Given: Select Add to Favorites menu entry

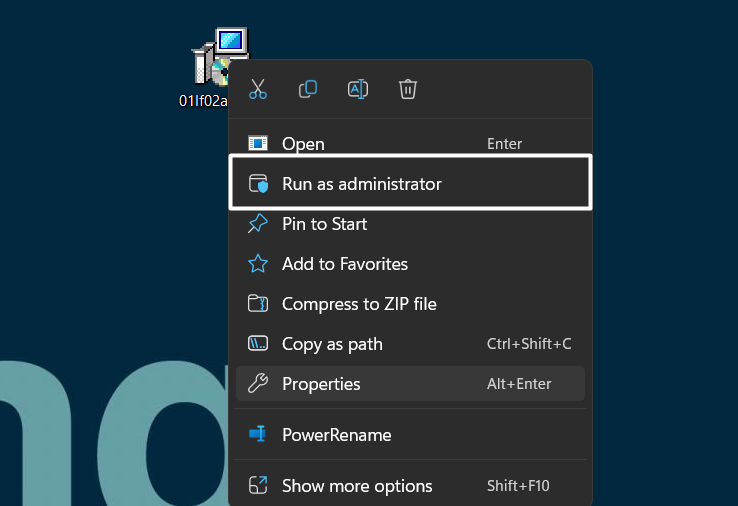Looking at the screenshot, I should 344,264.
